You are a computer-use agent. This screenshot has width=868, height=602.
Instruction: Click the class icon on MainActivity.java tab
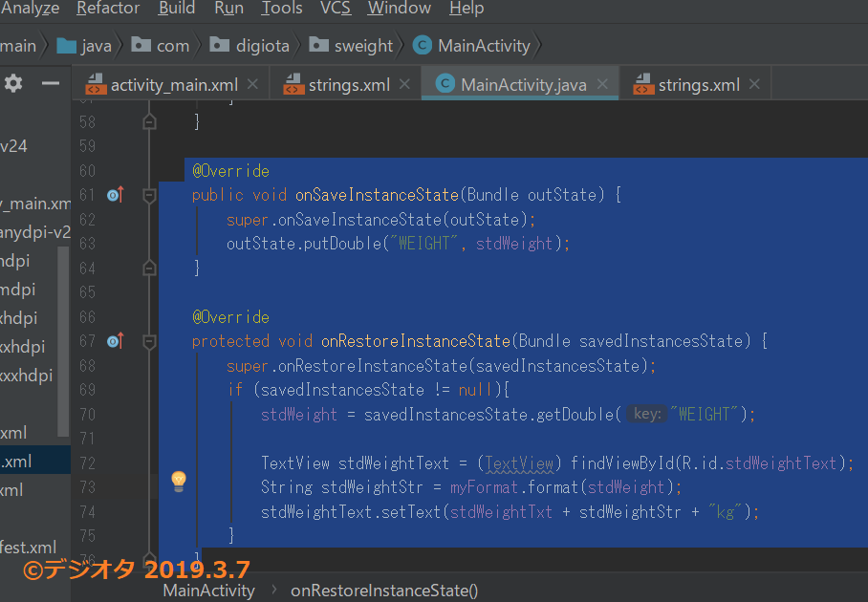pyautogui.click(x=445, y=83)
